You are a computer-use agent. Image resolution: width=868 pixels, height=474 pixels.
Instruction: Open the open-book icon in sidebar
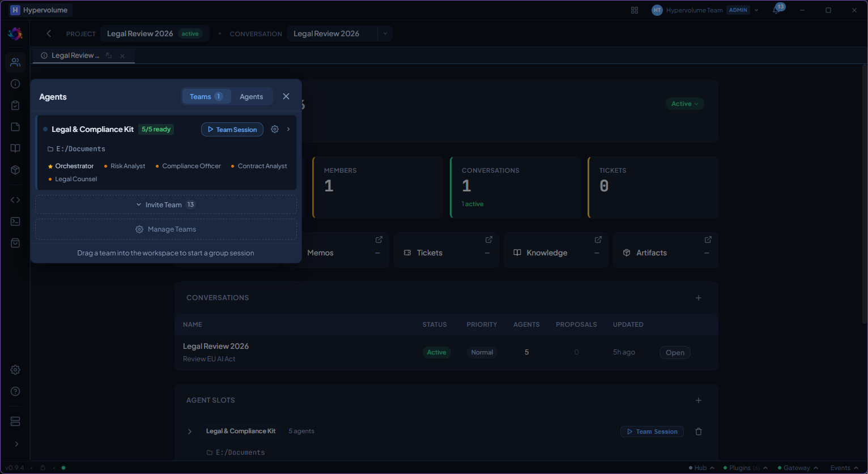click(x=15, y=148)
